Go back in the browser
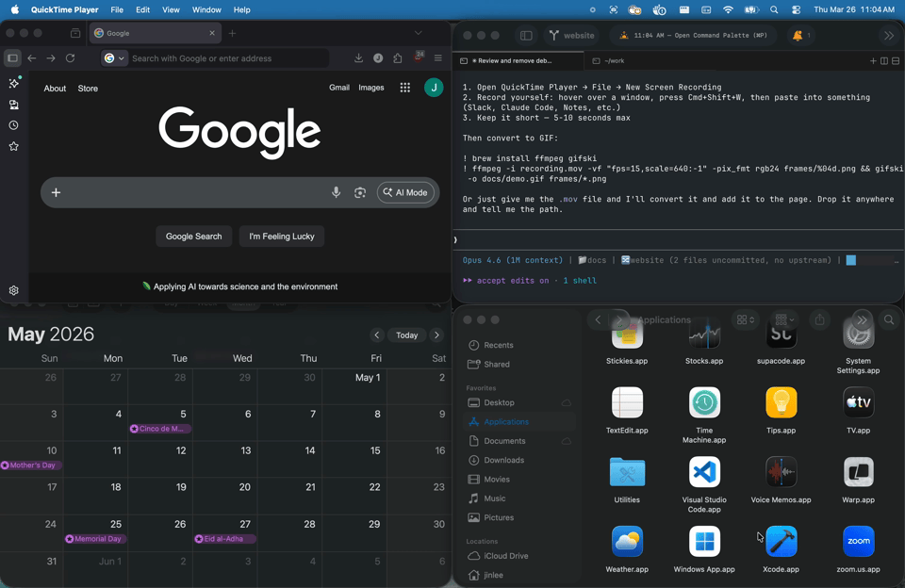Image resolution: width=905 pixels, height=588 pixels. [x=32, y=58]
